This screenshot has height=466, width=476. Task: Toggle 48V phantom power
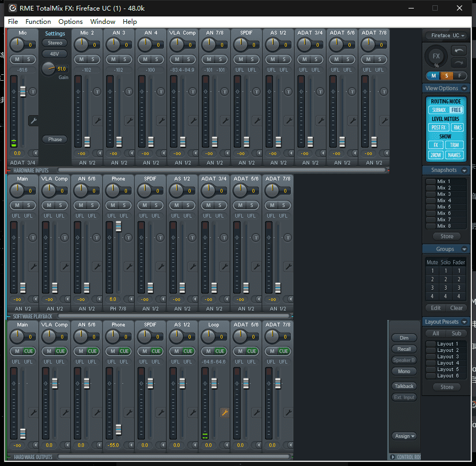[55, 54]
